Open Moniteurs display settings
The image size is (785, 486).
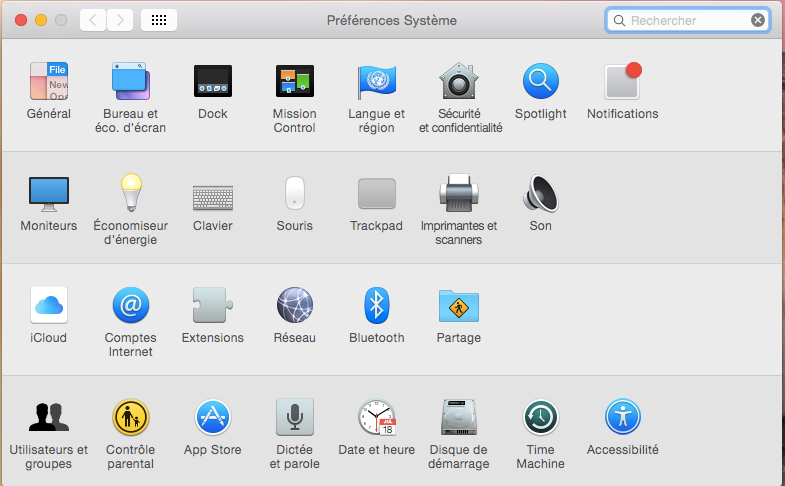[49, 193]
